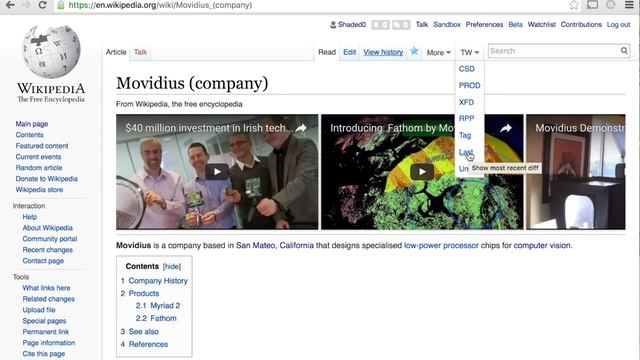Screen dimensions: 640x360
Task: Choose PROD from the TW menu
Action: (469, 85)
